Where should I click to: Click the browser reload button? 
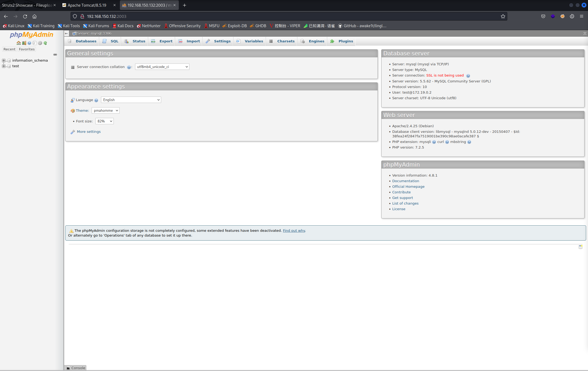click(x=25, y=16)
